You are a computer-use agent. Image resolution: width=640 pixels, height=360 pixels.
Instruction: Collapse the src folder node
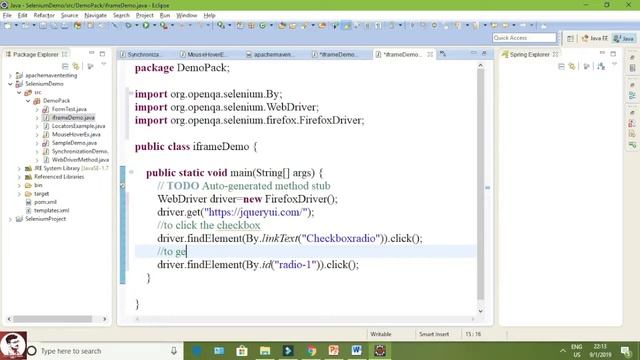[19, 92]
